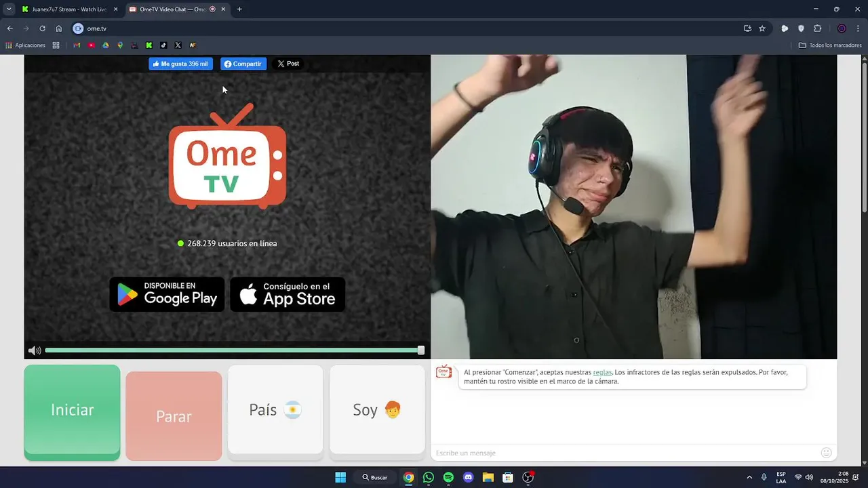Open the emoji picker smiley icon
Screen dimensions: 868x488
826,452
